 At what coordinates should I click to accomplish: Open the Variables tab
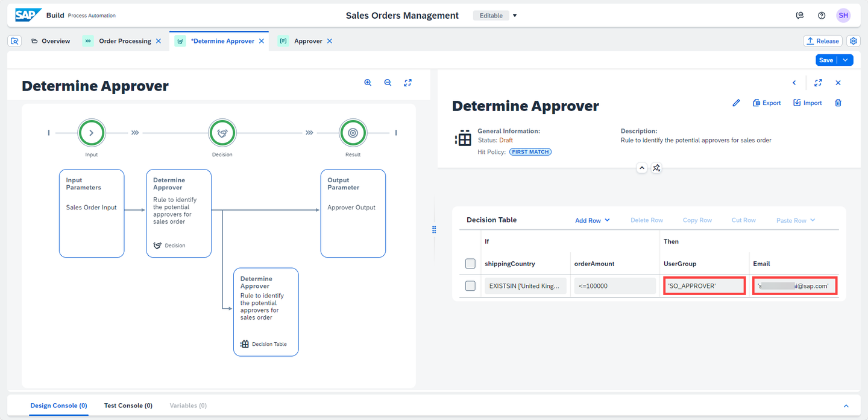[188, 406]
